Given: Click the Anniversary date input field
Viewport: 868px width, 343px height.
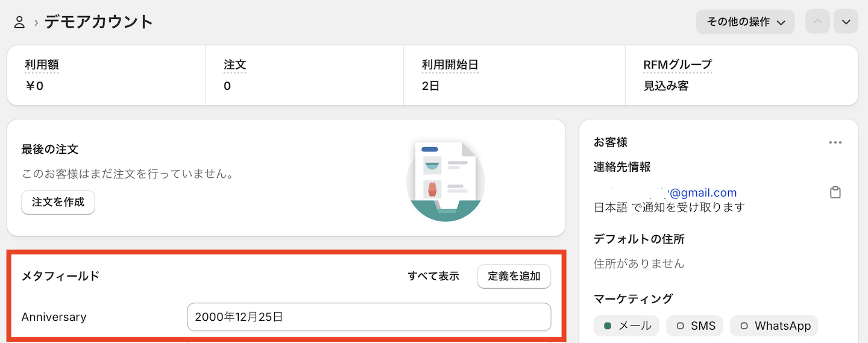Looking at the screenshot, I should click(369, 317).
